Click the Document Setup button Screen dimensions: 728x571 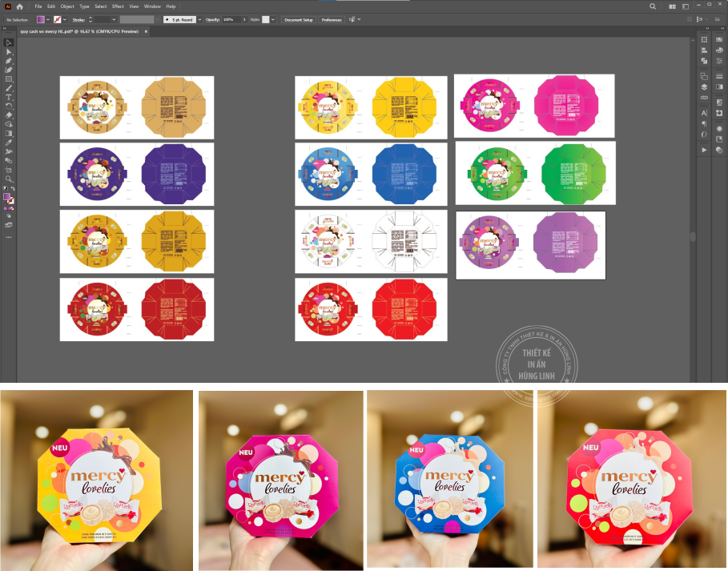tap(299, 19)
